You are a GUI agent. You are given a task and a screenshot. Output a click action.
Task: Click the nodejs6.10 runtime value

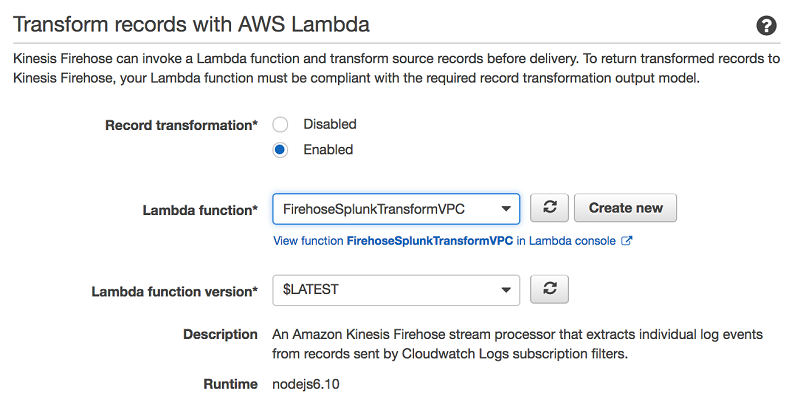tap(306, 384)
